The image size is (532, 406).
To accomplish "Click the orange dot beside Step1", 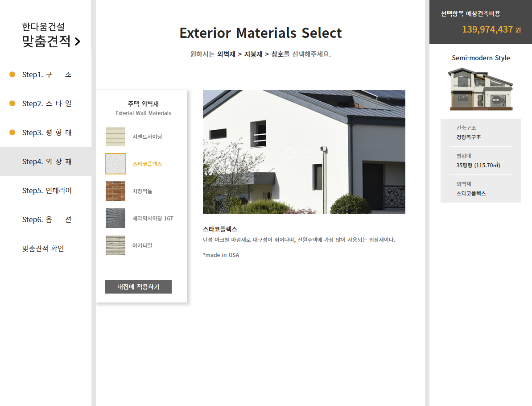I will (x=12, y=75).
